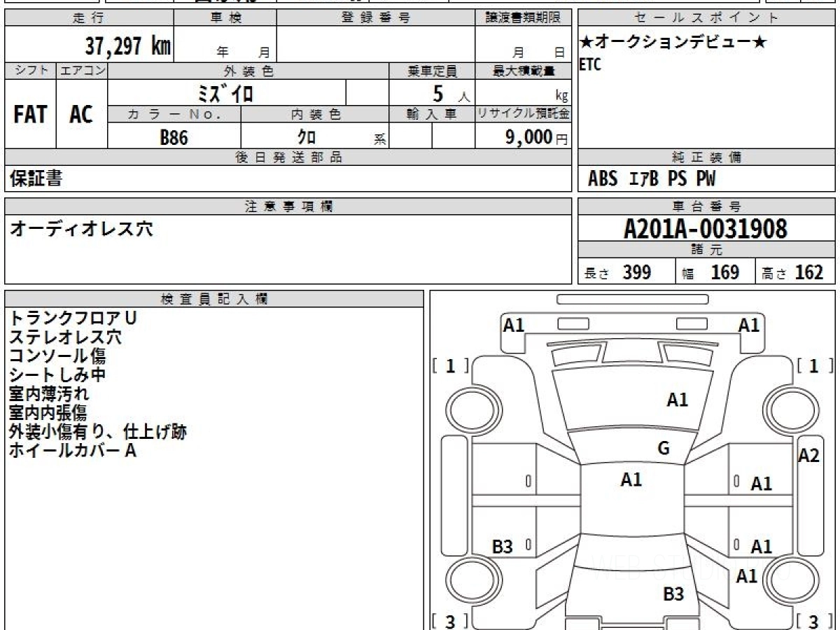Select the セールスポイント header
The width and height of the screenshot is (840, 630).
[706, 18]
